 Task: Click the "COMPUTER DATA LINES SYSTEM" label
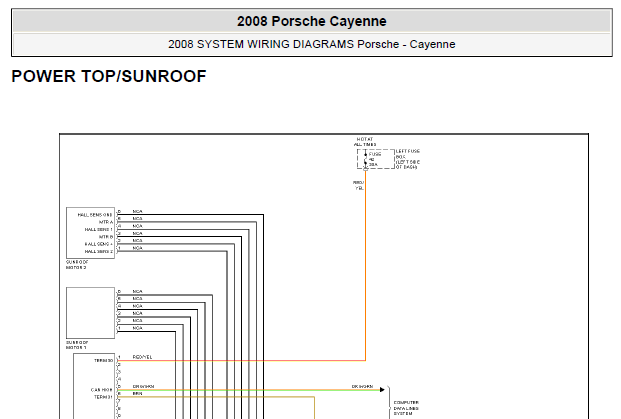click(x=406, y=408)
